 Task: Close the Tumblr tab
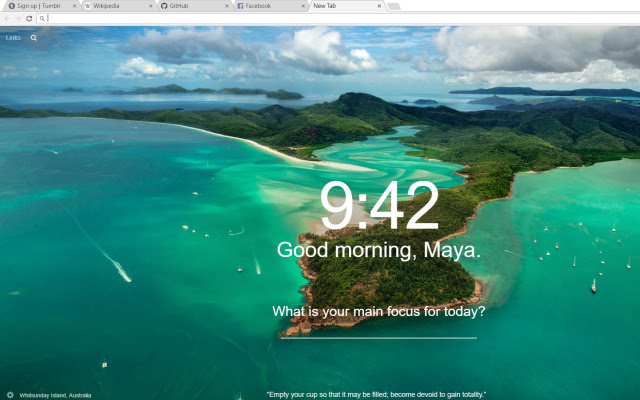point(74,6)
